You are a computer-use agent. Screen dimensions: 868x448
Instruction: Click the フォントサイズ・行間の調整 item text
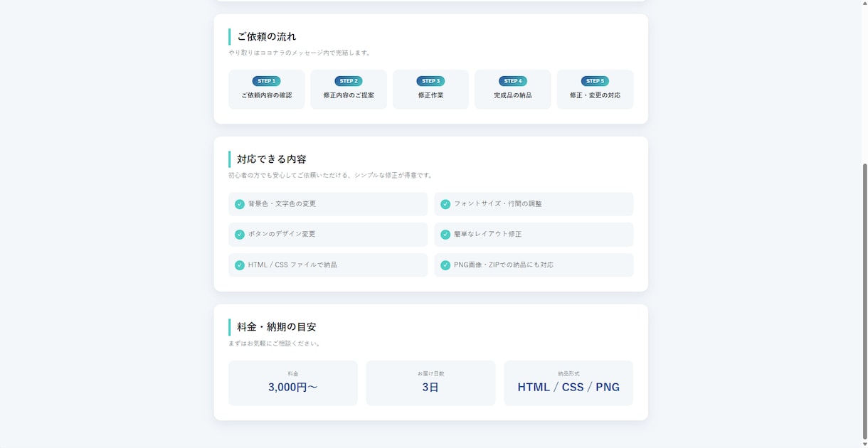click(x=498, y=204)
